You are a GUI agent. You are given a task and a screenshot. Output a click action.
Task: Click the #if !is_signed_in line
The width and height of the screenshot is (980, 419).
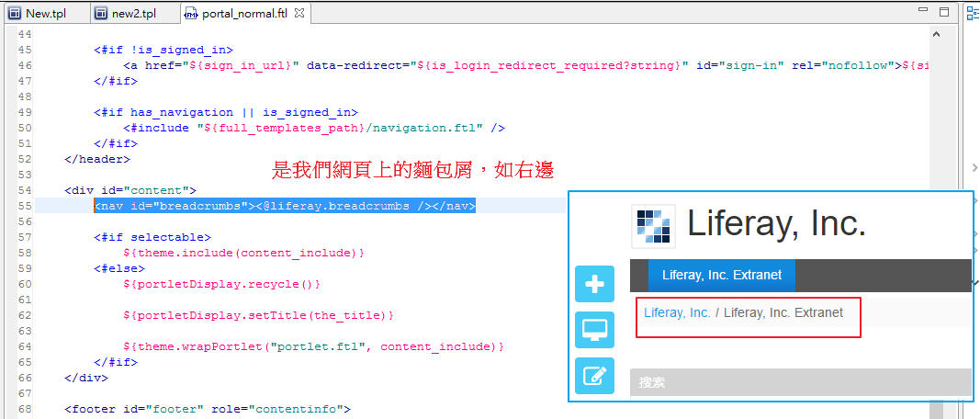coord(163,50)
